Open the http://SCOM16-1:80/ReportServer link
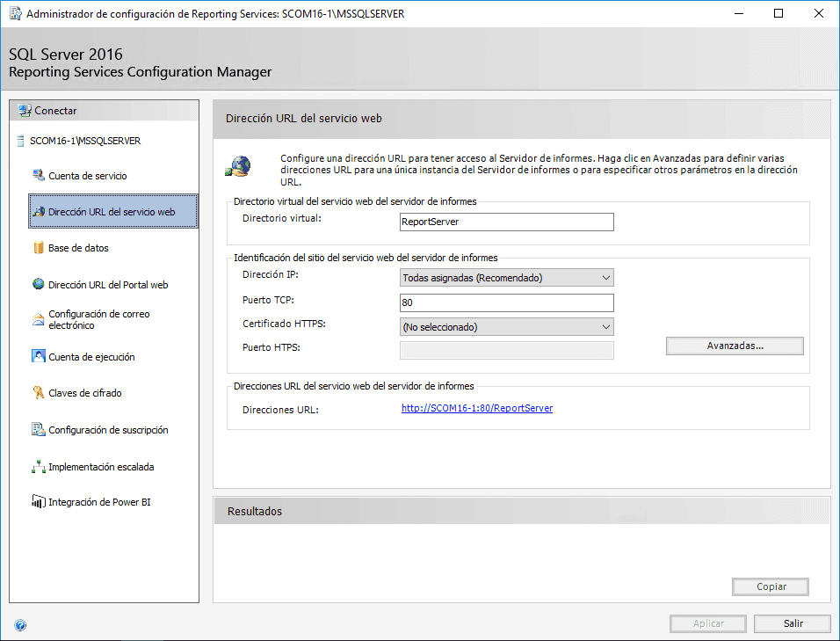This screenshot has width=840, height=641. coord(477,408)
